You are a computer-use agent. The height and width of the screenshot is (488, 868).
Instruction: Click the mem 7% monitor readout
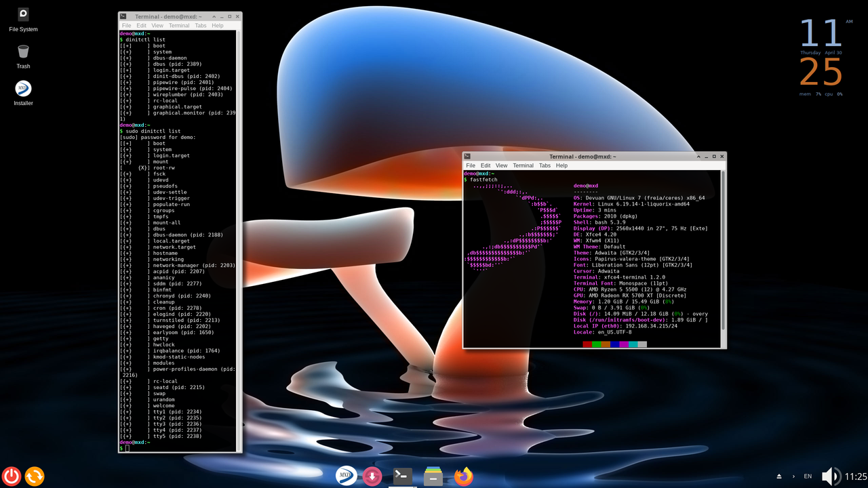tap(810, 94)
